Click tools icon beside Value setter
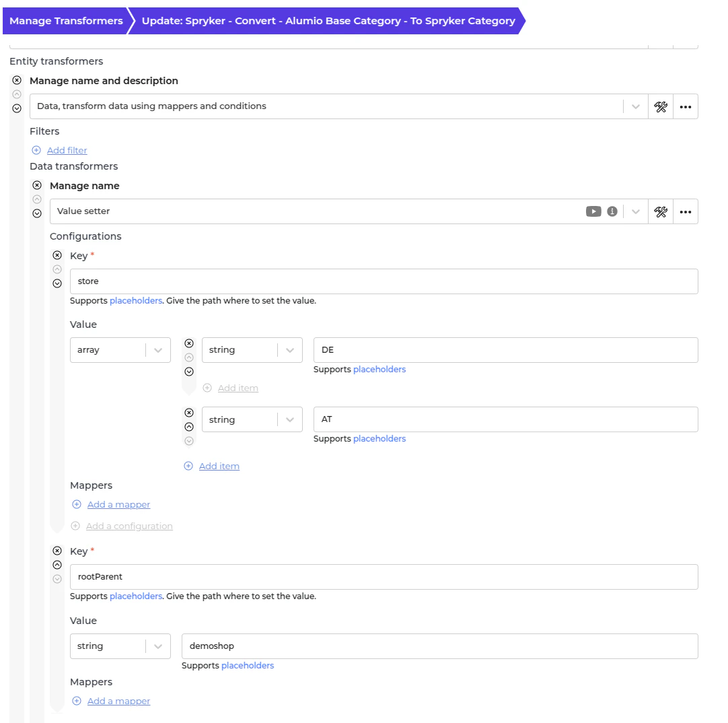The width and height of the screenshot is (728, 723). [661, 211]
